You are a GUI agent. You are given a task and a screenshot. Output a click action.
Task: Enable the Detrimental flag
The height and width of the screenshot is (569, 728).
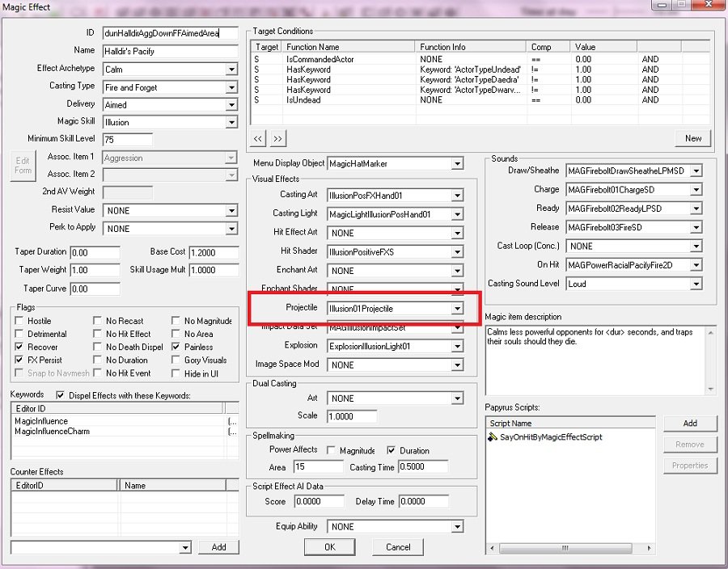[x=19, y=334]
